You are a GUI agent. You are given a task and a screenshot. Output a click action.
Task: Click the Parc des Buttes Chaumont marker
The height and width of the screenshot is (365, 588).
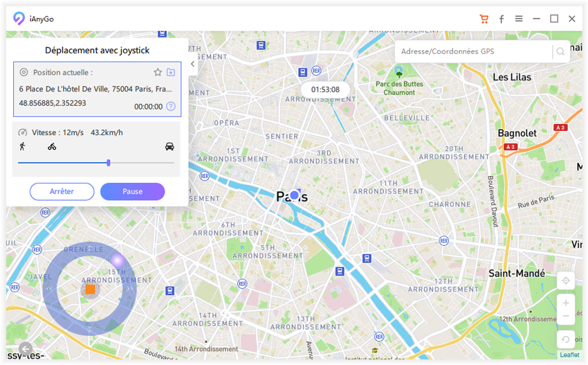click(x=399, y=71)
